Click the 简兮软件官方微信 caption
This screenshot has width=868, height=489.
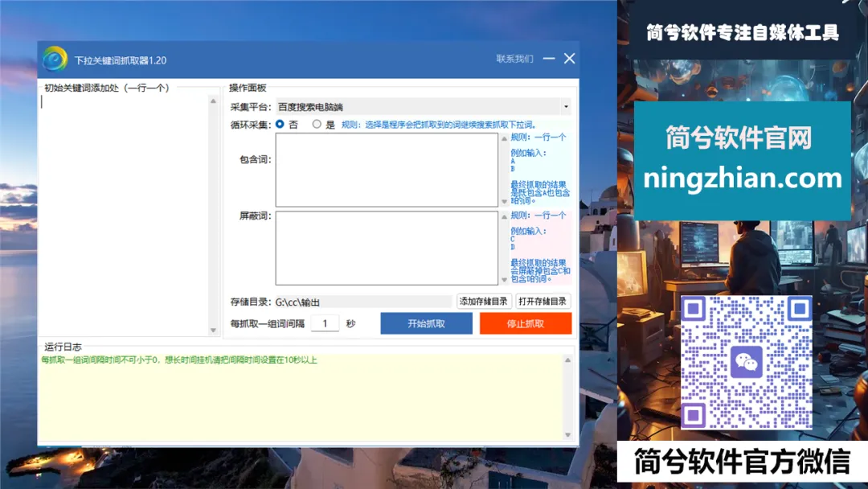click(x=742, y=462)
